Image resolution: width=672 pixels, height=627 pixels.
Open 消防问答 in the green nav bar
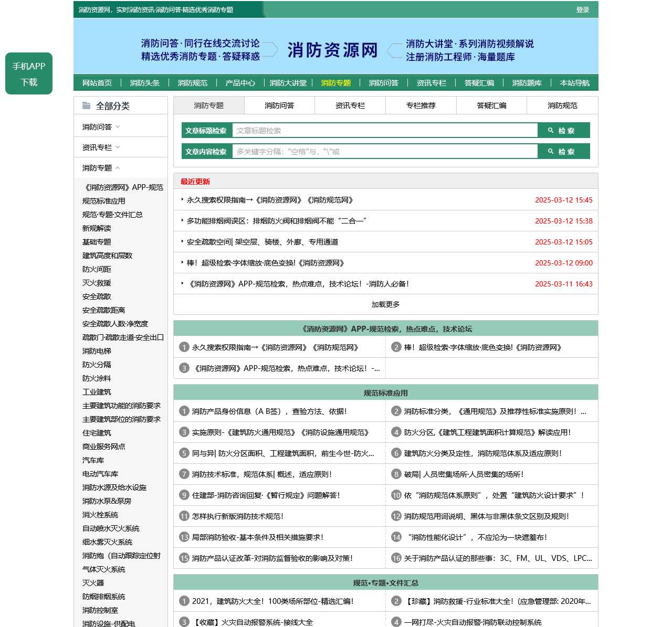click(x=384, y=83)
